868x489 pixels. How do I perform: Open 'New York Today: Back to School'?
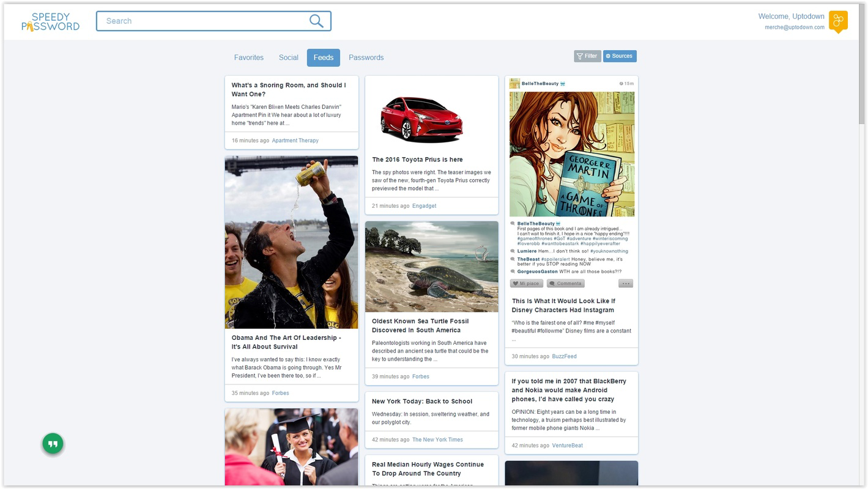(x=422, y=402)
